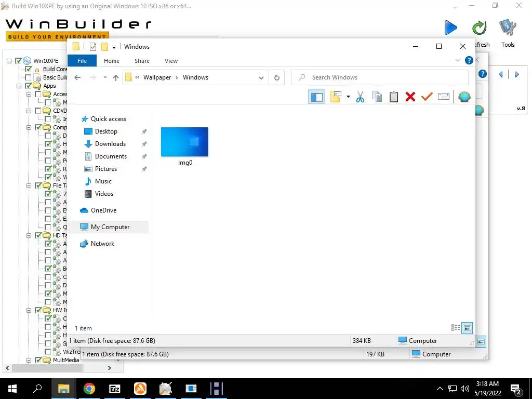The height and width of the screenshot is (399, 532).
Task: Open 7-Zip from the taskbar
Action: pyautogui.click(x=115, y=389)
